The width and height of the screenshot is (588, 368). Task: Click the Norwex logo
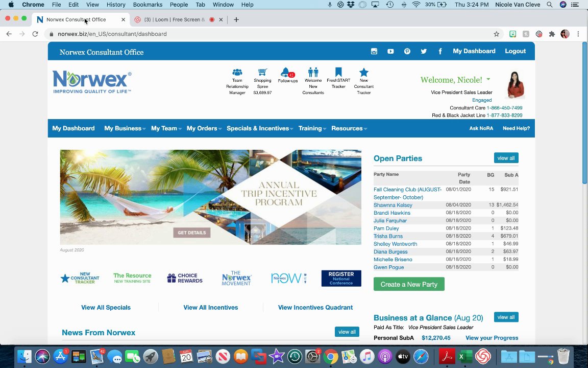coord(92,82)
